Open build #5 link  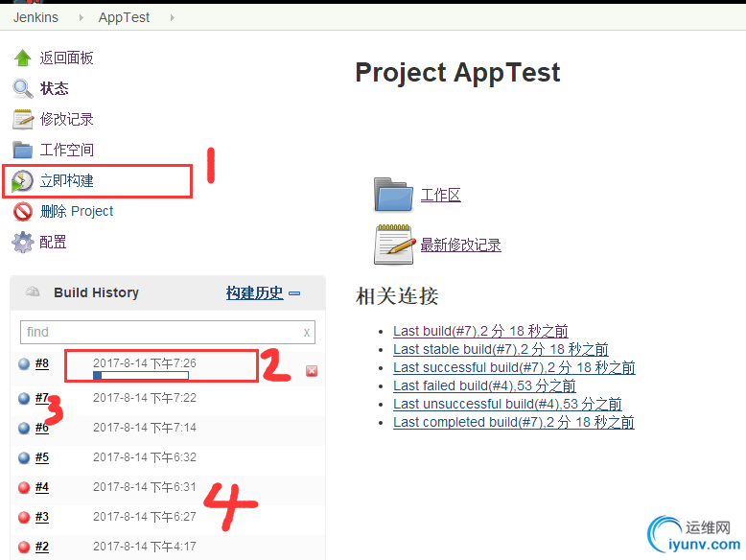[x=42, y=457]
